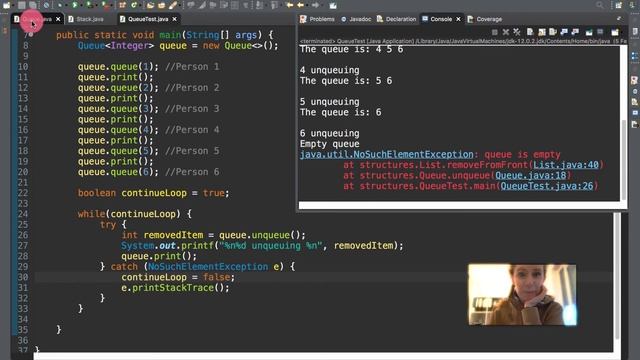Open the Open Console dropdown icon

pos(615,32)
